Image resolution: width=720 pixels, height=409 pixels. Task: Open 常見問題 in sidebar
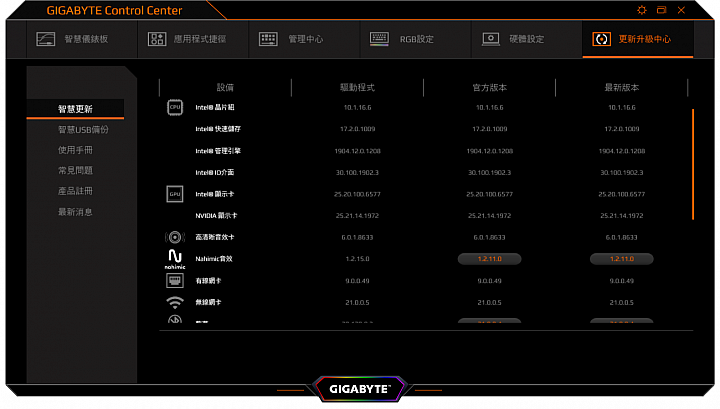click(x=75, y=171)
